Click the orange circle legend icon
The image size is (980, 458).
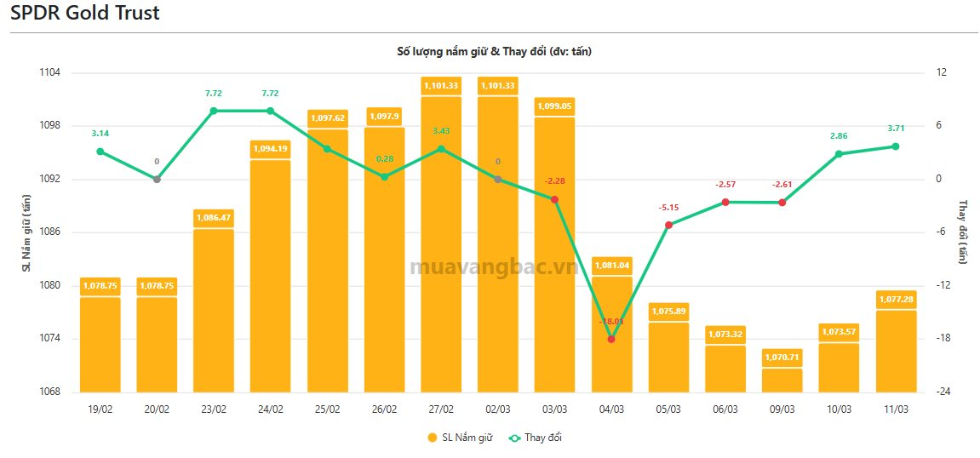pyautogui.click(x=432, y=438)
